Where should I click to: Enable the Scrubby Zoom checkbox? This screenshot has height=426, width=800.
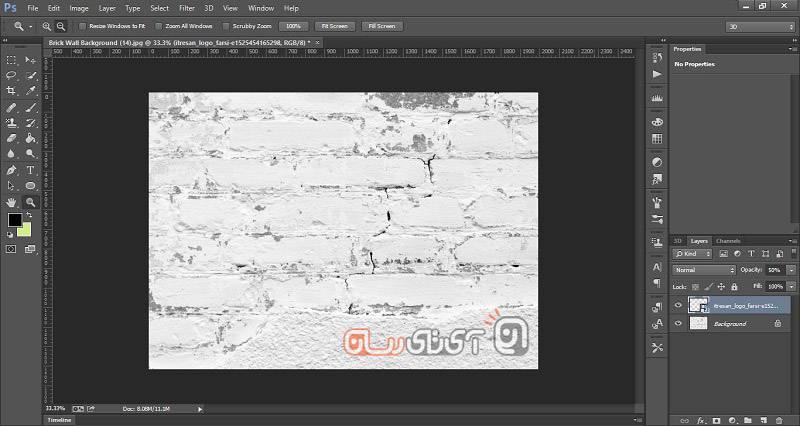[x=225, y=26]
